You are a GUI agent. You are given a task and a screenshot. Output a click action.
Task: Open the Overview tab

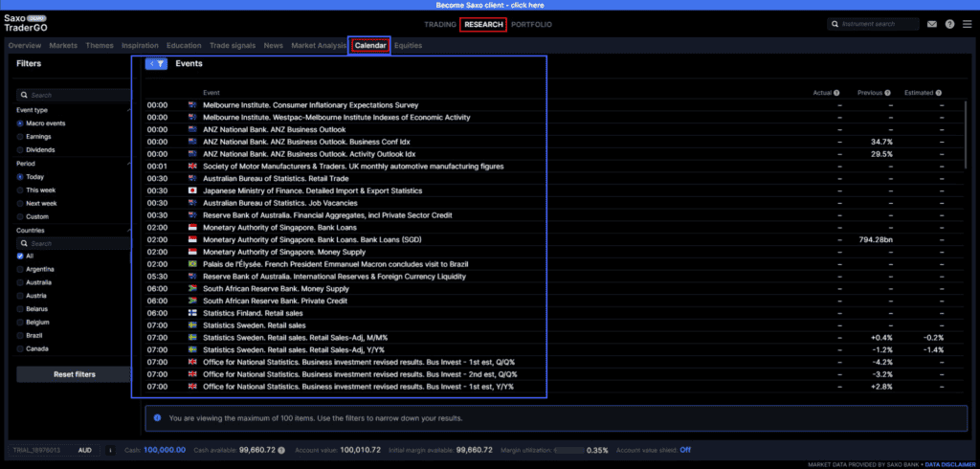point(25,46)
